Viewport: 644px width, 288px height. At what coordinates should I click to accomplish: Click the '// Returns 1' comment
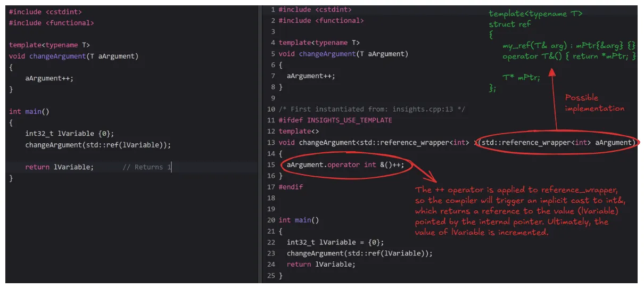pyautogui.click(x=147, y=167)
